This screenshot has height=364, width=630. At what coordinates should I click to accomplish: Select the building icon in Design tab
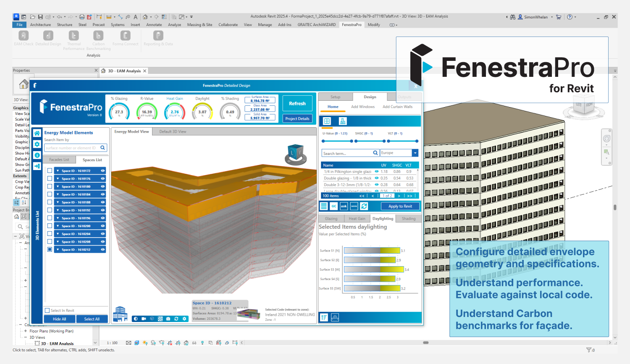[x=343, y=121]
